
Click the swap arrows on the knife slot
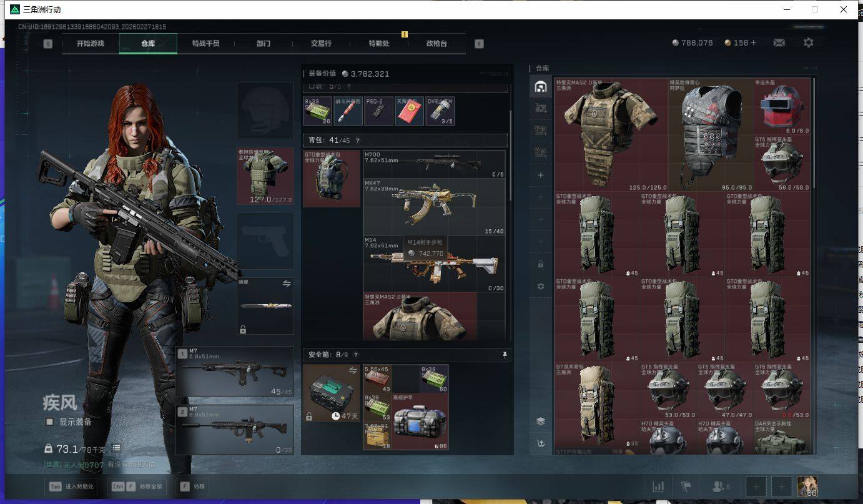[287, 284]
